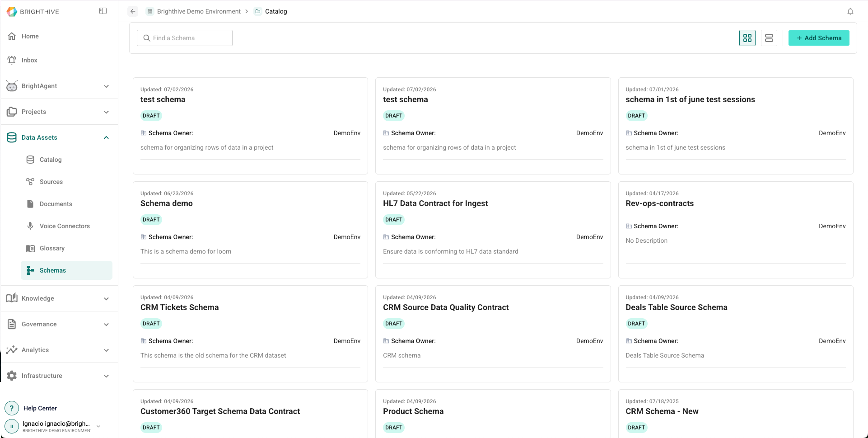Click the Brighthive Demo Environment breadcrumb icon
Viewport: 868px width, 438px height.
[150, 11]
